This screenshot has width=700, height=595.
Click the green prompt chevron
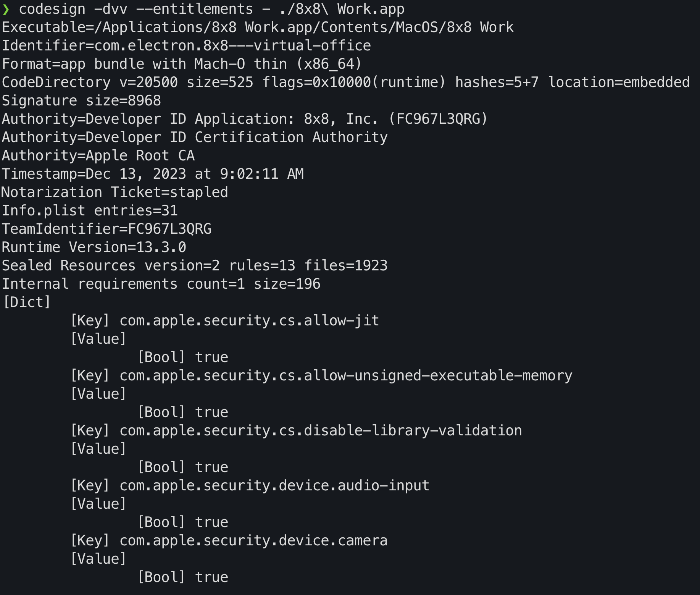(x=6, y=9)
